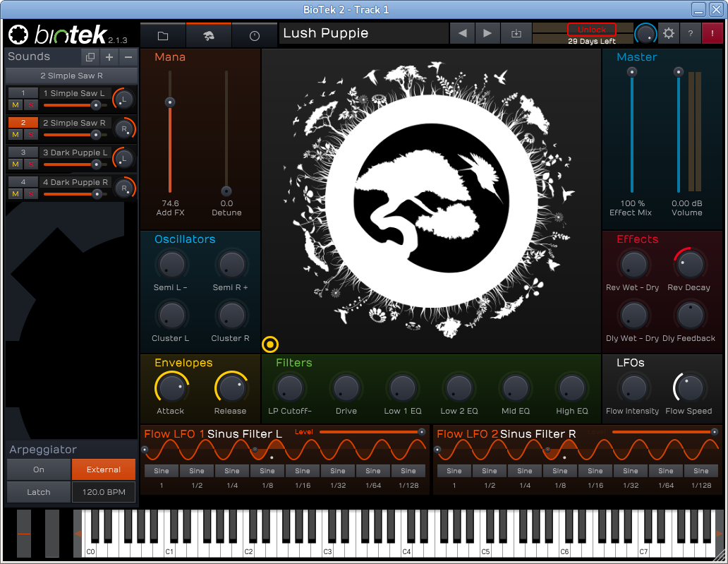Click the yellow XY position marker
Image resolution: width=728 pixels, height=564 pixels.
[270, 344]
